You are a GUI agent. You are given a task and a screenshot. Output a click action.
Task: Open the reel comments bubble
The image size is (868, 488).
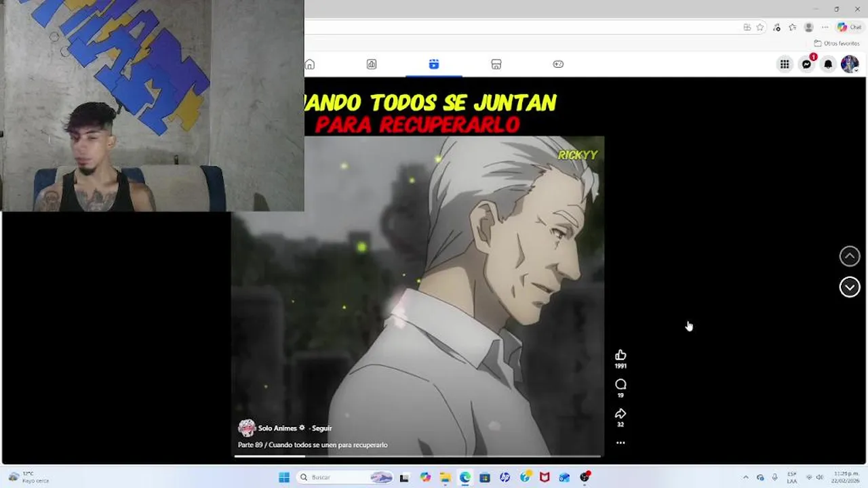(x=620, y=384)
